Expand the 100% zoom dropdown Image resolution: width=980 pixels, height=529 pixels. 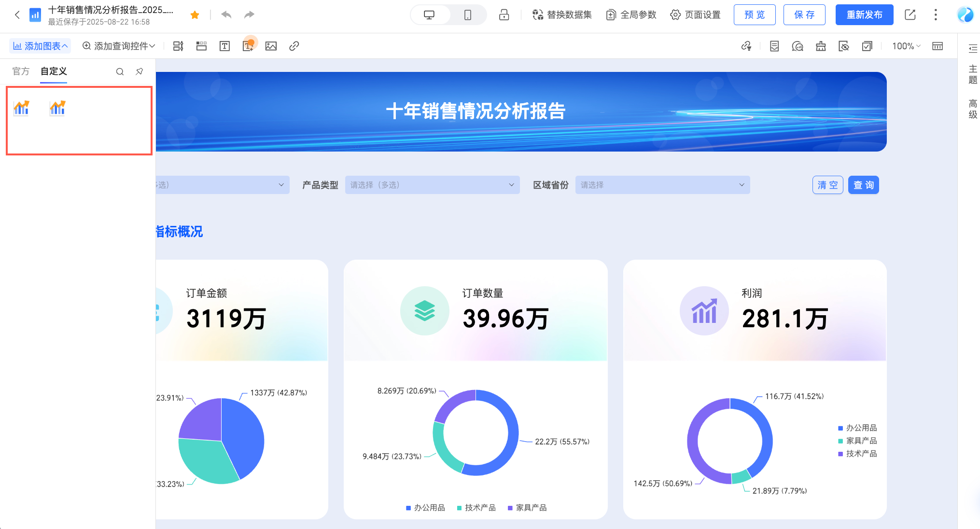coord(906,46)
